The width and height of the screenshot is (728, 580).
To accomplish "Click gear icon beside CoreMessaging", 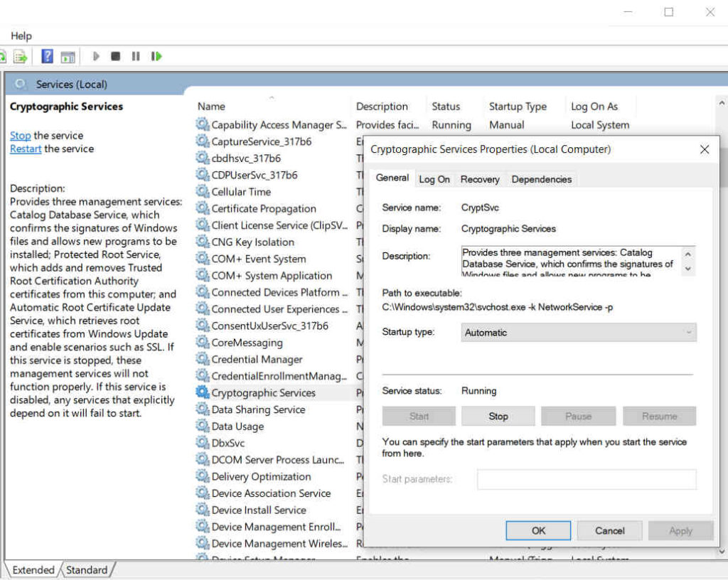I will pos(203,342).
